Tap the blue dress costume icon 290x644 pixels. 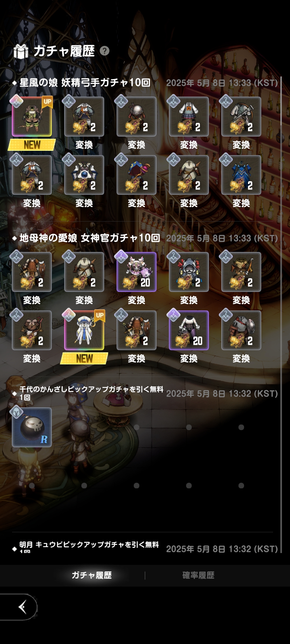pos(241,175)
